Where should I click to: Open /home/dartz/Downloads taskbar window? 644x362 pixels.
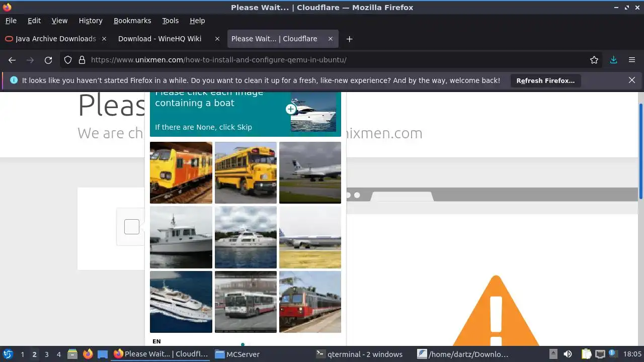click(x=464, y=354)
